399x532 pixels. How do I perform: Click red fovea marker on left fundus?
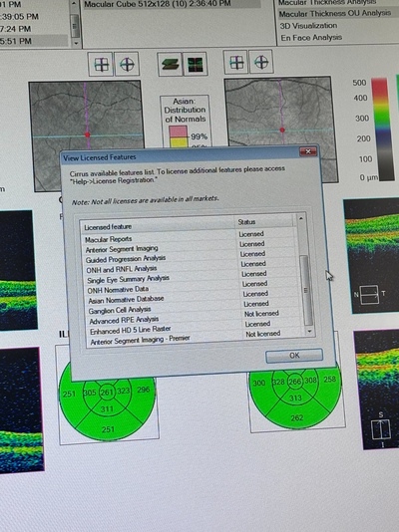click(x=87, y=134)
